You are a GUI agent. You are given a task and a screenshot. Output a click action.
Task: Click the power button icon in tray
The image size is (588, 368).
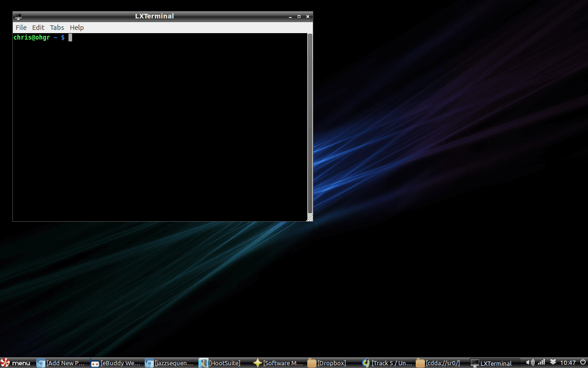pyautogui.click(x=583, y=362)
